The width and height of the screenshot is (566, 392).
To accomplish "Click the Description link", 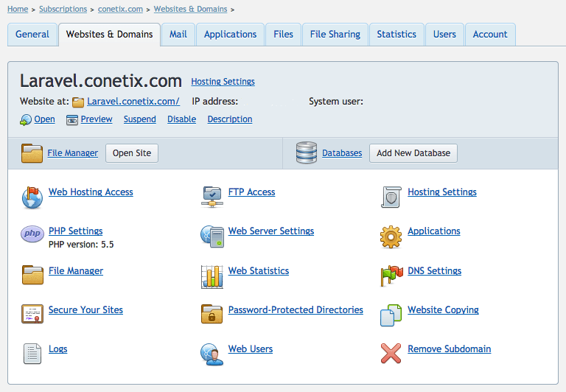I will [x=230, y=119].
